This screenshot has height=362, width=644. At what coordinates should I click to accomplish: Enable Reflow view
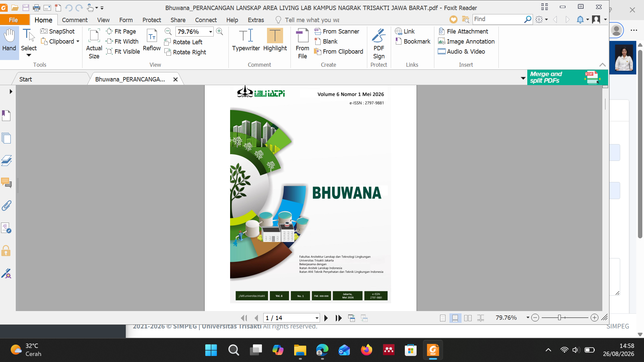[x=152, y=40]
